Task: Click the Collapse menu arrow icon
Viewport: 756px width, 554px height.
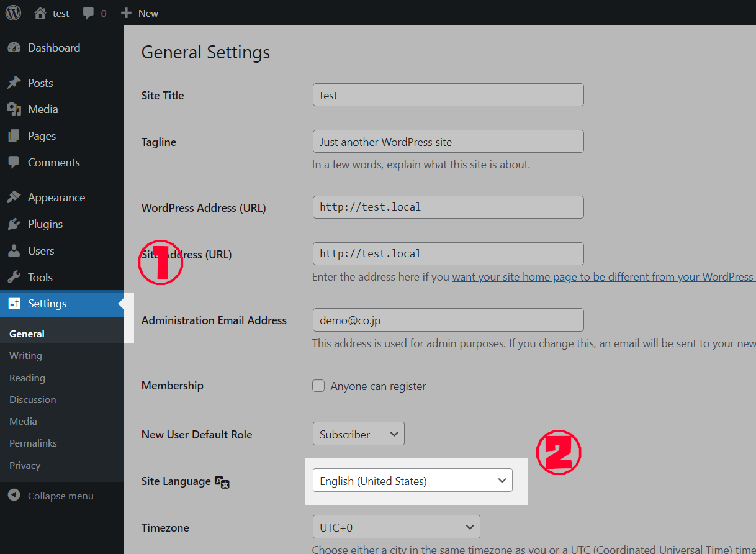Action: [14, 496]
